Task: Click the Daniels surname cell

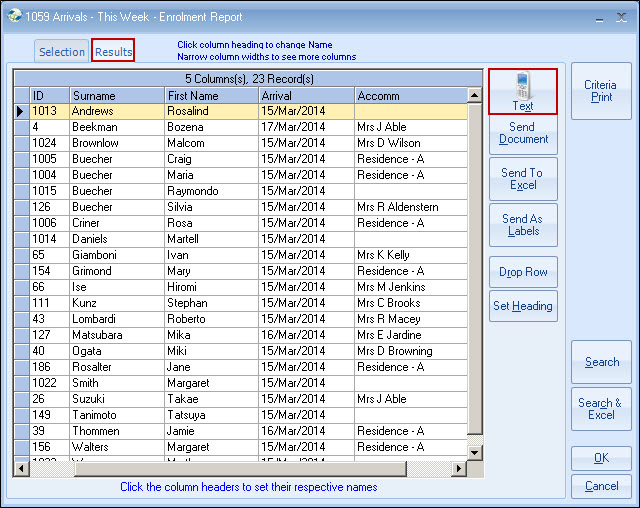Action: pyautogui.click(x=117, y=239)
